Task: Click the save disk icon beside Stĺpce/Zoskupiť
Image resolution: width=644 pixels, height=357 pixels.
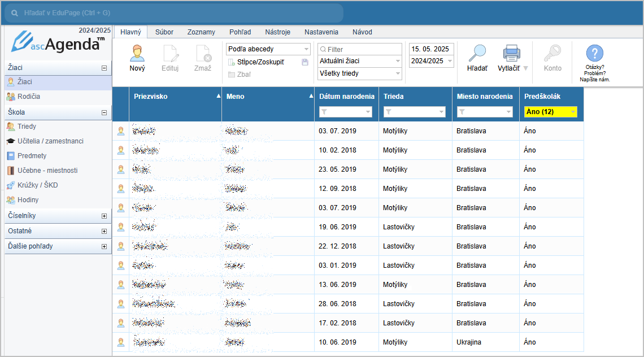Action: coord(305,62)
